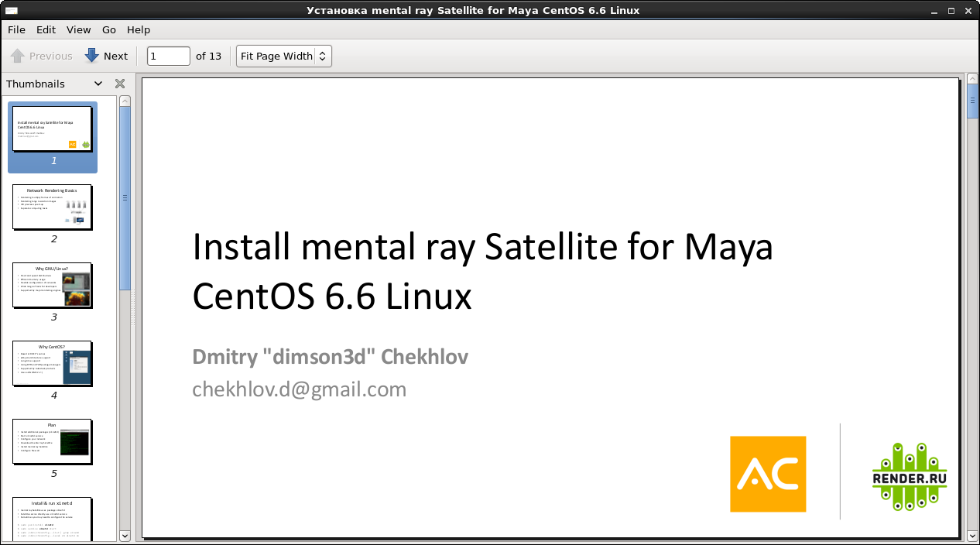Open the Fit Page Width zoom dropdown
Viewport: 980px width, 545px height.
[x=284, y=56]
